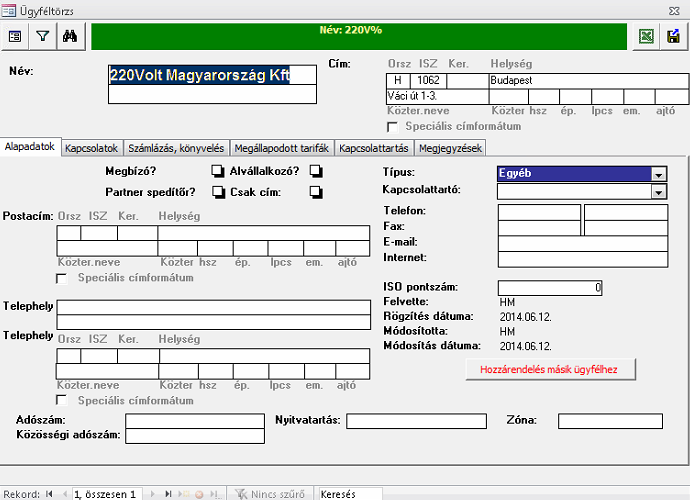Open the Kapcsolatok tab
This screenshot has width=690, height=500.
click(92, 148)
